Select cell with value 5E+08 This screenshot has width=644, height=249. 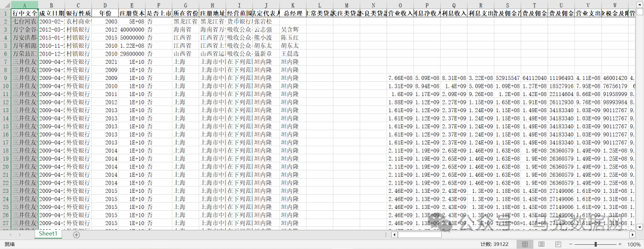point(132,21)
